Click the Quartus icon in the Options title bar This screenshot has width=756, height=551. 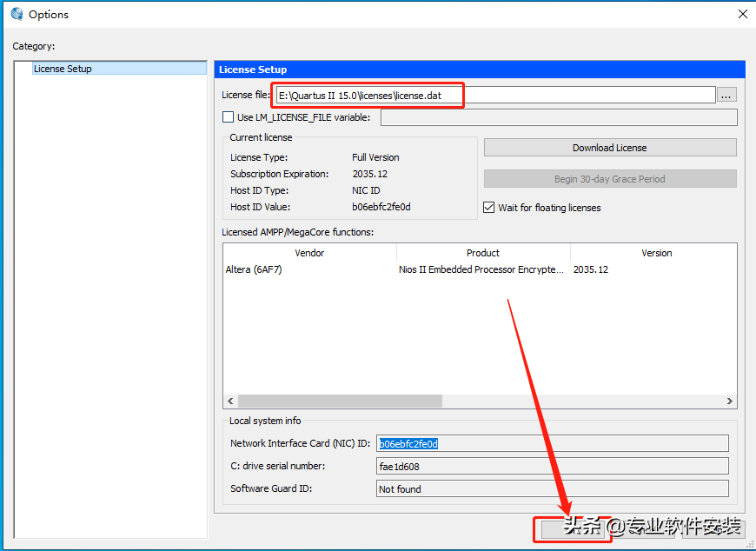click(x=17, y=14)
